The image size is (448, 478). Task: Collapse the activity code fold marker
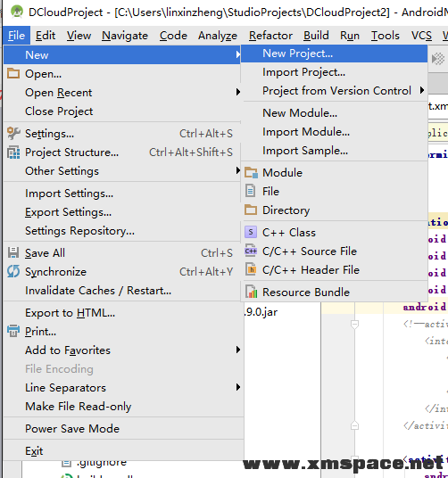(x=354, y=324)
